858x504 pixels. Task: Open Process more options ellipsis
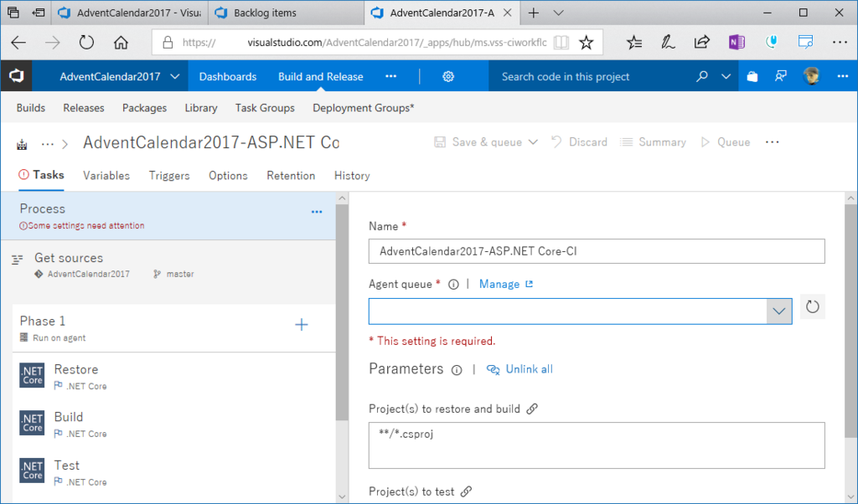click(x=316, y=212)
